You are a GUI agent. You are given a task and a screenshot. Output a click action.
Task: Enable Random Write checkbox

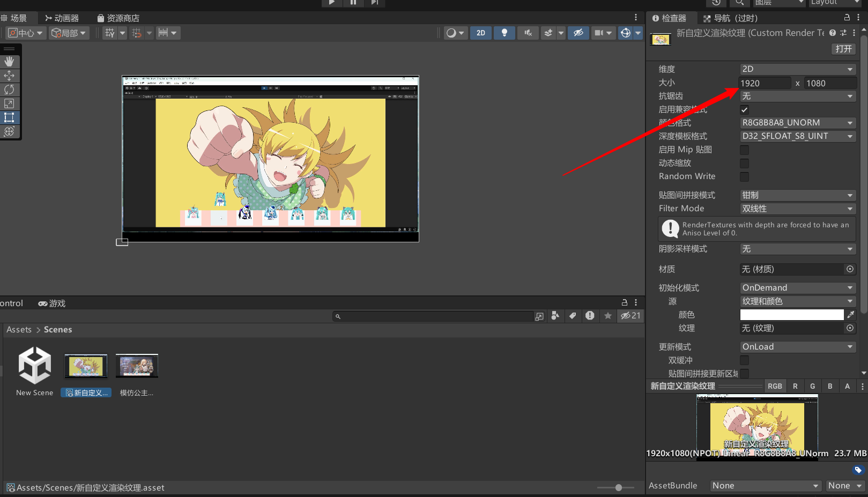coord(744,177)
